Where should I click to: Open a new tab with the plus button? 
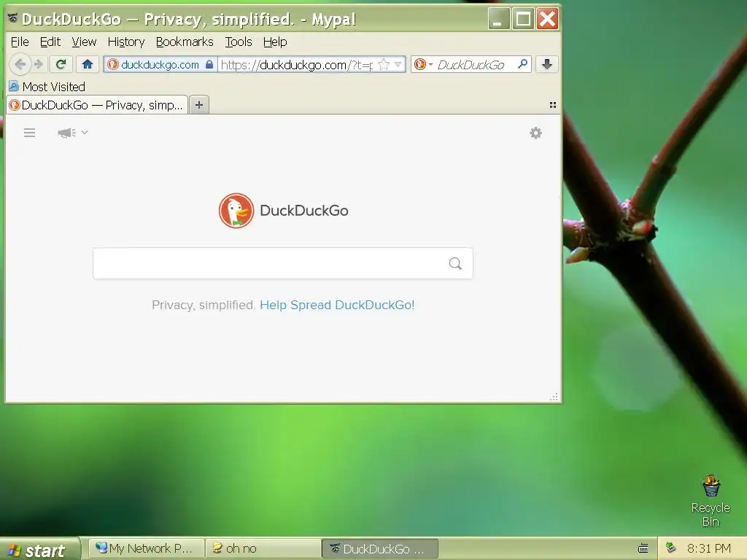pyautogui.click(x=199, y=105)
